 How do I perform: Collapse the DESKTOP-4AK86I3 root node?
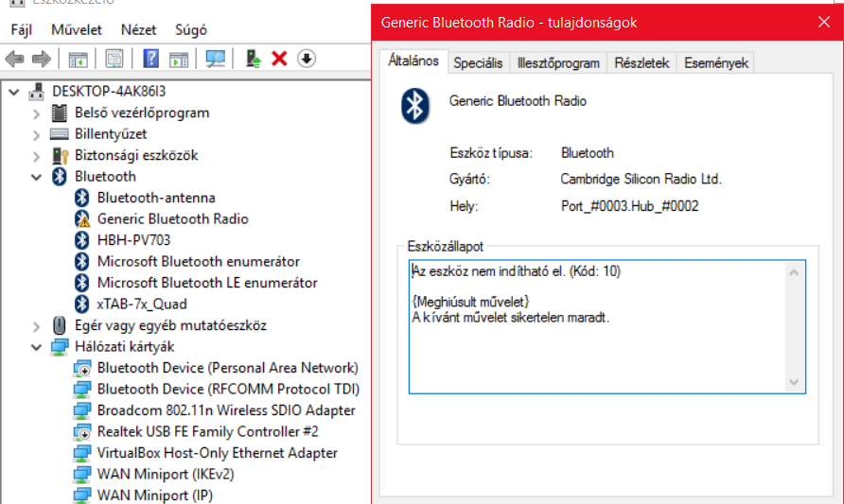(14, 92)
